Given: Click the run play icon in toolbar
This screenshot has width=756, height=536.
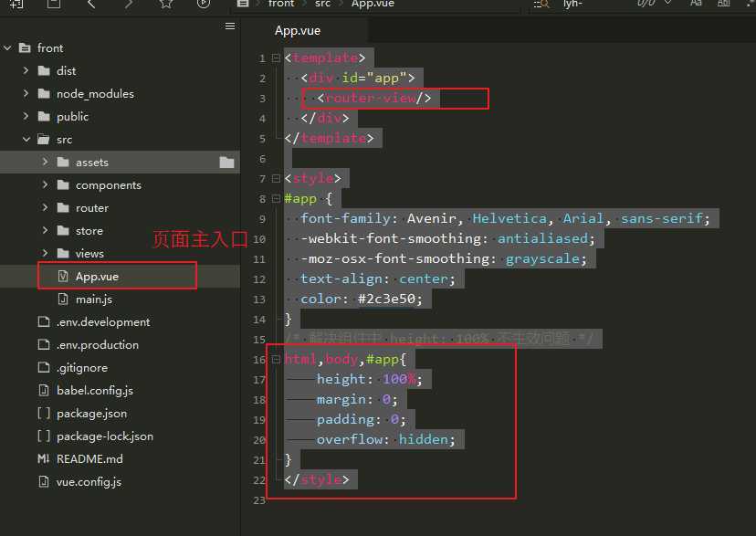Looking at the screenshot, I should click(x=204, y=4).
